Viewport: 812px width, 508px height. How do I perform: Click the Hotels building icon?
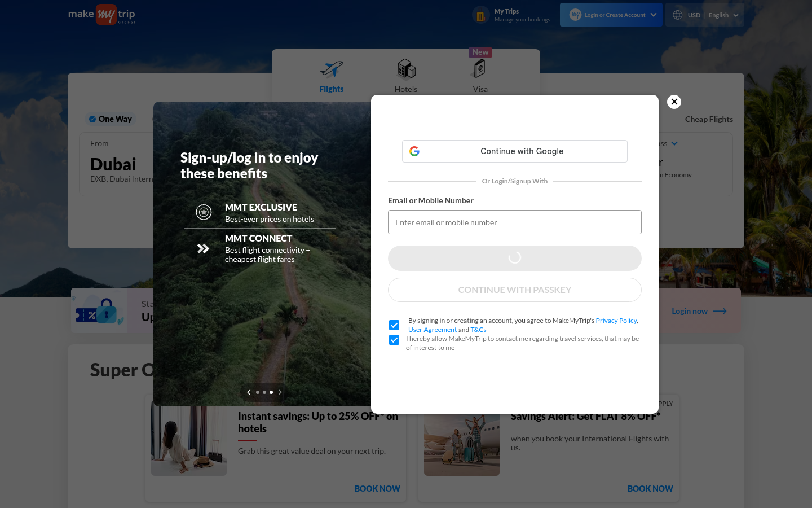point(406,69)
